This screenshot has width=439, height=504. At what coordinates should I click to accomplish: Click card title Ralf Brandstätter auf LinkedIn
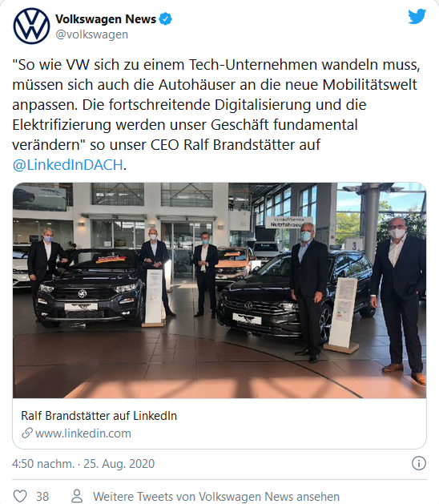[99, 416]
